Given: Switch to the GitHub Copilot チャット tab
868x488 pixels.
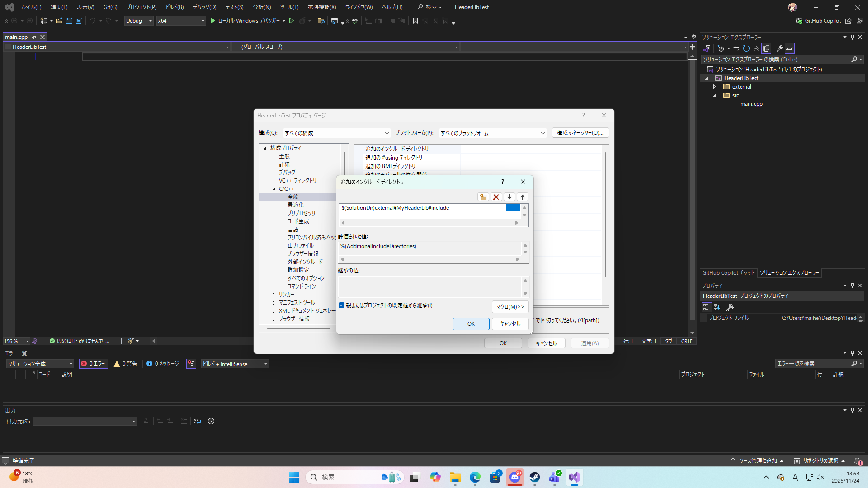Looking at the screenshot, I should 728,273.
